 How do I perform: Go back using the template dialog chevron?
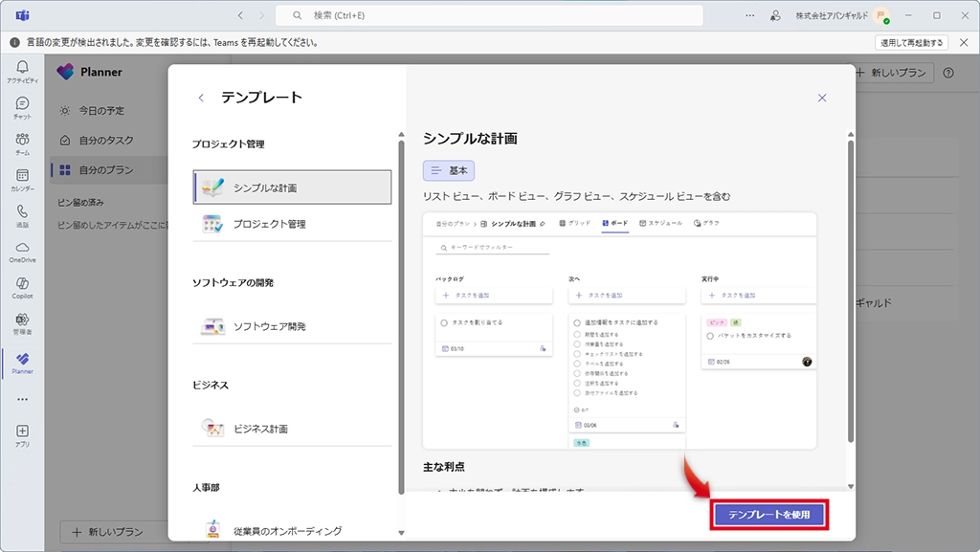tap(201, 98)
